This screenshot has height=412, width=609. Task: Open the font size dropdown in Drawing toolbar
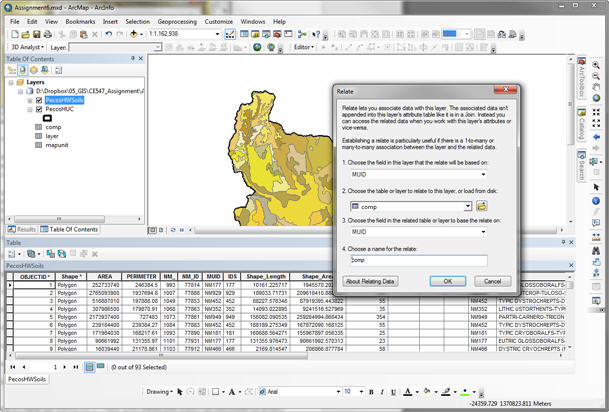pos(361,392)
